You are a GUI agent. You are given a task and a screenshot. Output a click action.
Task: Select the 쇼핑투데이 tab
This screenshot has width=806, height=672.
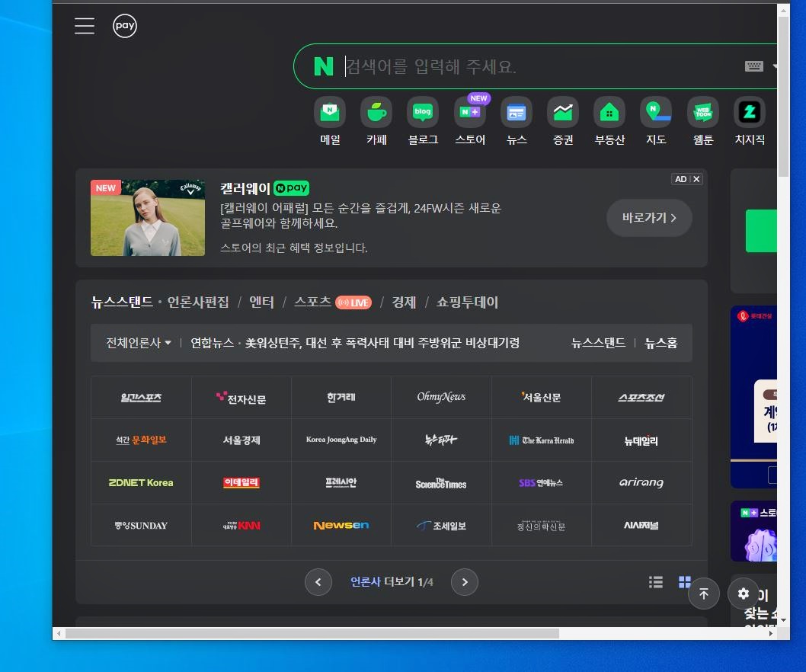[x=467, y=302]
